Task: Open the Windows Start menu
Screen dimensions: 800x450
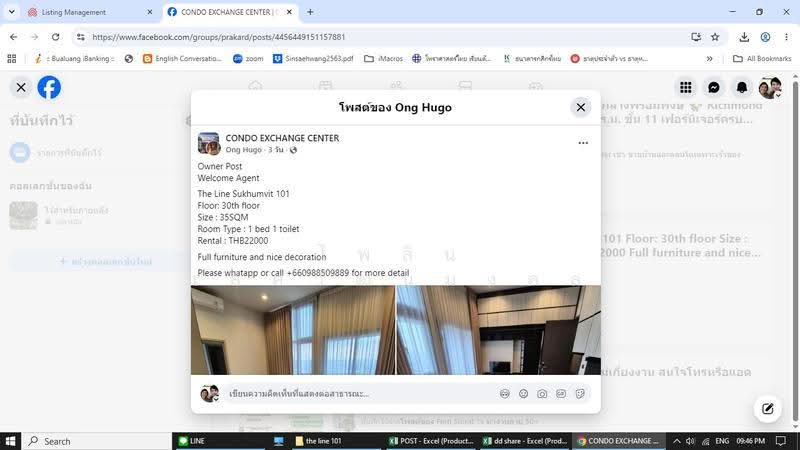Action: (x=10, y=441)
